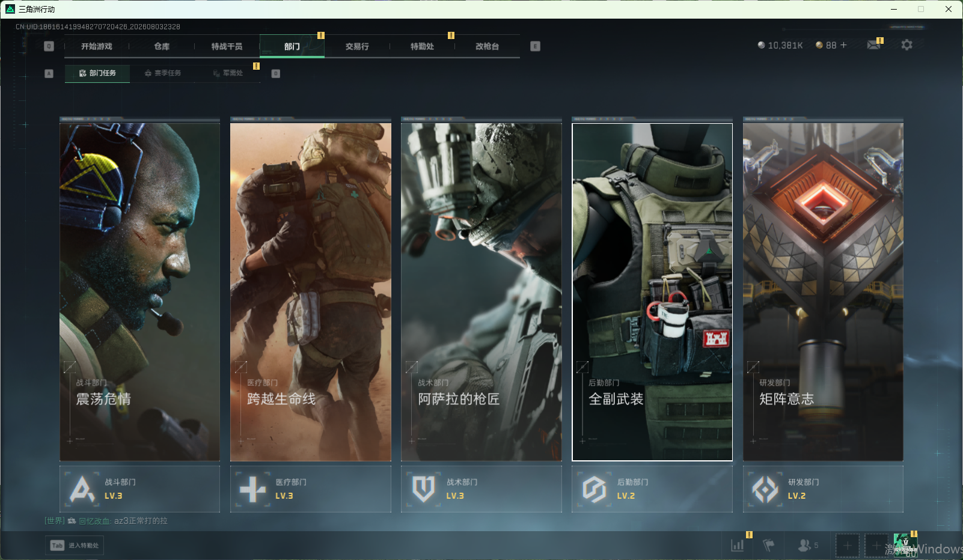Switch to the 仓库 tab

point(162,46)
